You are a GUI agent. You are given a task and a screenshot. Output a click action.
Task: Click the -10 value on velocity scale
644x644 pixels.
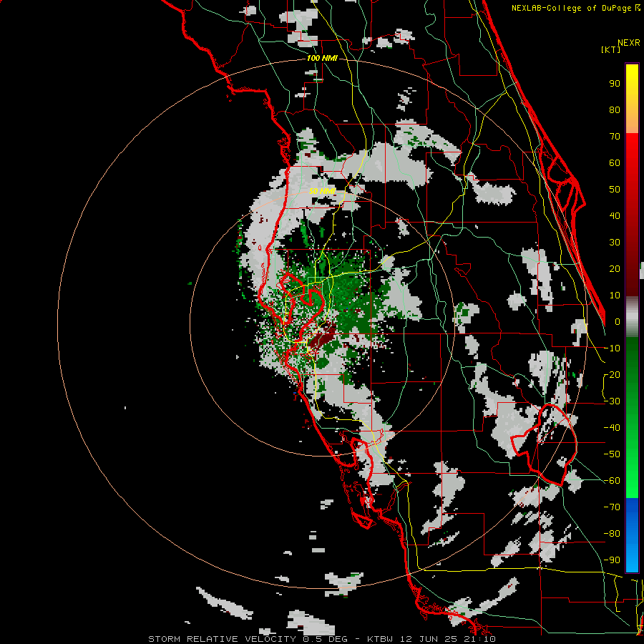tap(612, 348)
